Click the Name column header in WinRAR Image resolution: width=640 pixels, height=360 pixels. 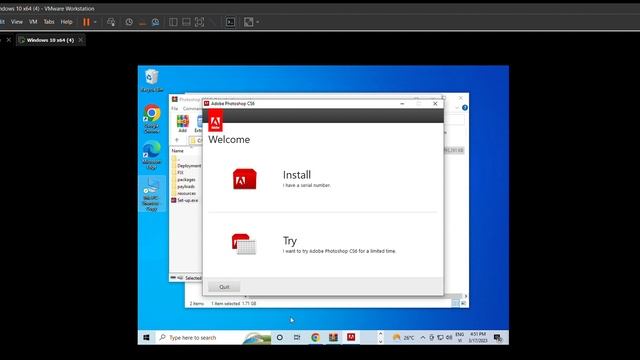point(178,151)
